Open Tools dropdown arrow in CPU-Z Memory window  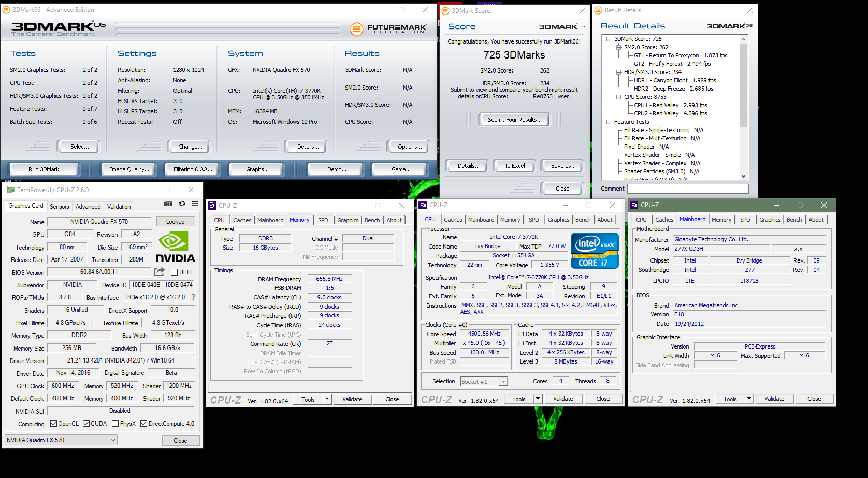(x=327, y=399)
